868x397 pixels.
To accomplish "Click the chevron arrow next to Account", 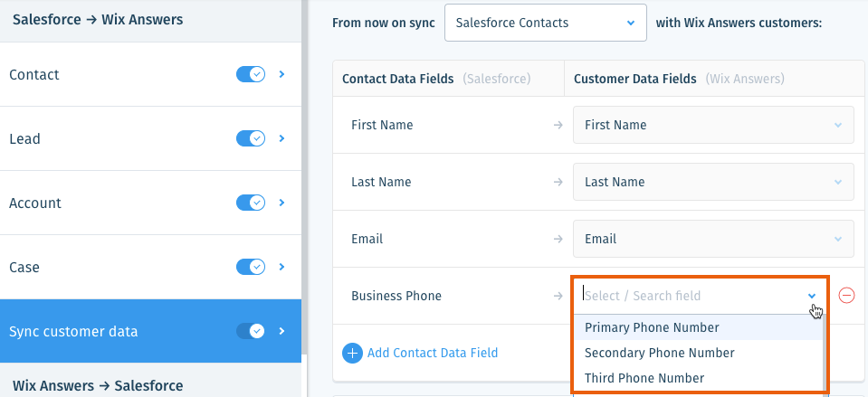I will (281, 203).
